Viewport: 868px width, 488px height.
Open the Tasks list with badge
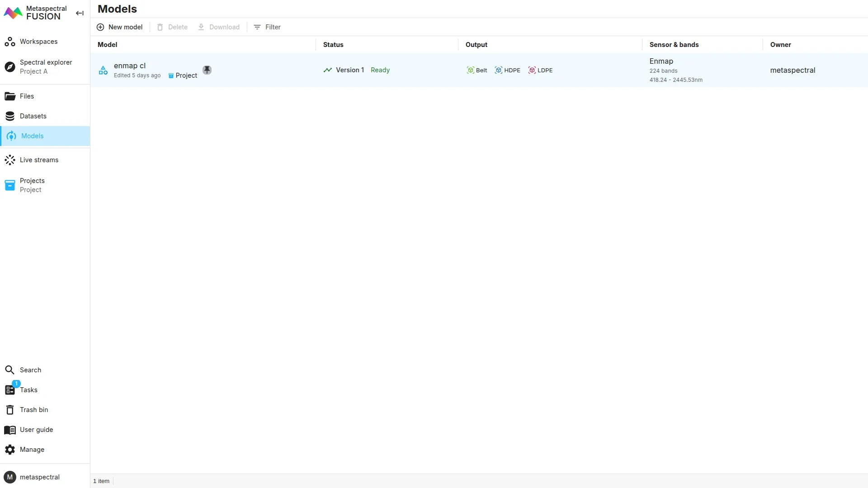[28, 390]
